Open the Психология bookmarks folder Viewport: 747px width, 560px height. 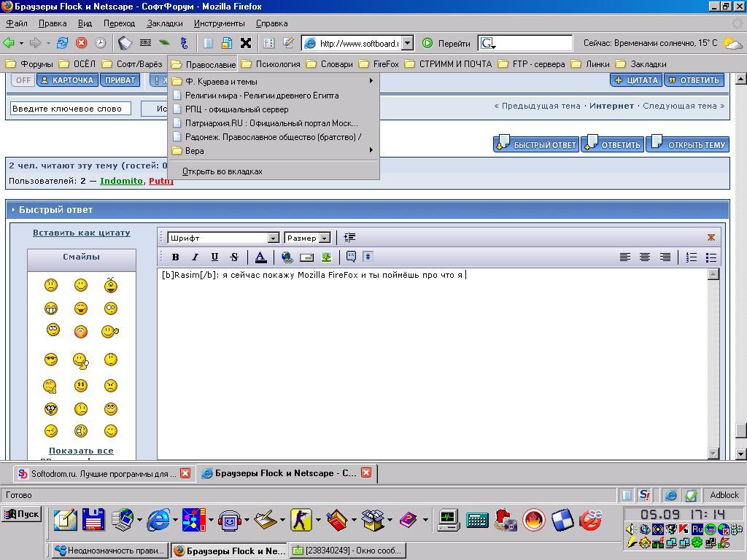pyautogui.click(x=271, y=64)
